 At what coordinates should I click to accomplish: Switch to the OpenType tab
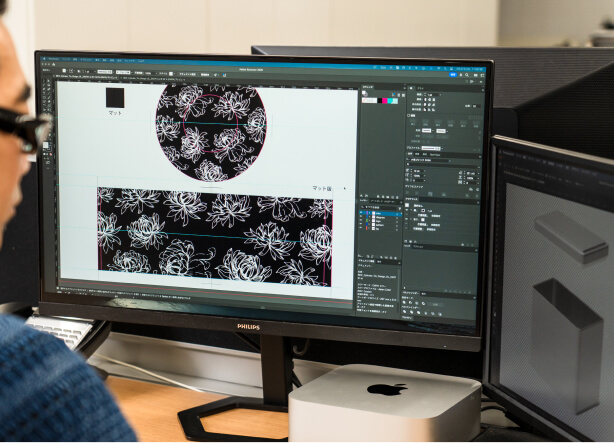tap(435, 155)
